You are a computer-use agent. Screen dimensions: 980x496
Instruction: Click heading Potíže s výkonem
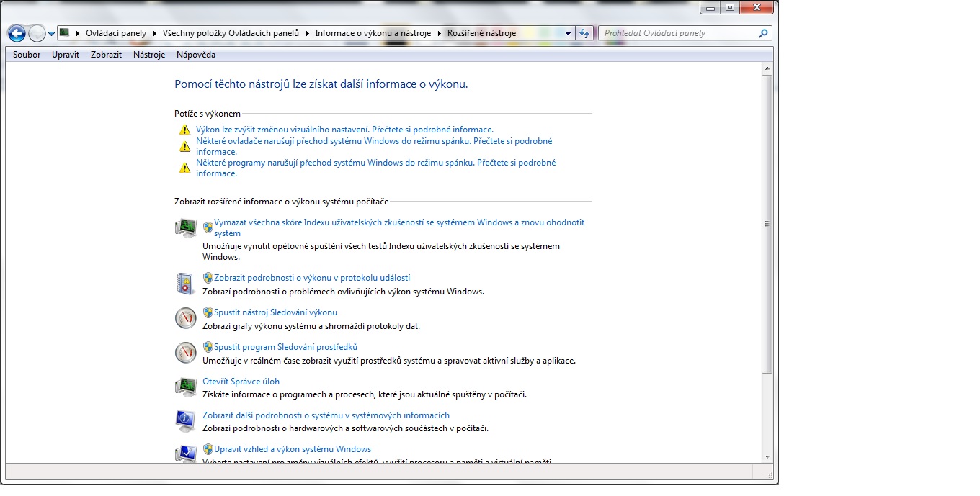pos(208,114)
